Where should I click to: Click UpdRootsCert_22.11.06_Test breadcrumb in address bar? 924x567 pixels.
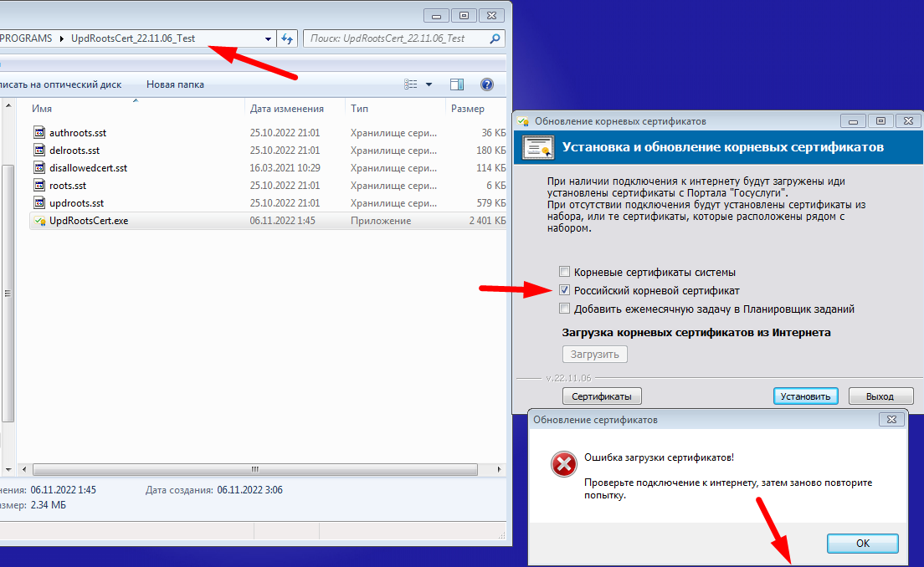click(x=133, y=38)
